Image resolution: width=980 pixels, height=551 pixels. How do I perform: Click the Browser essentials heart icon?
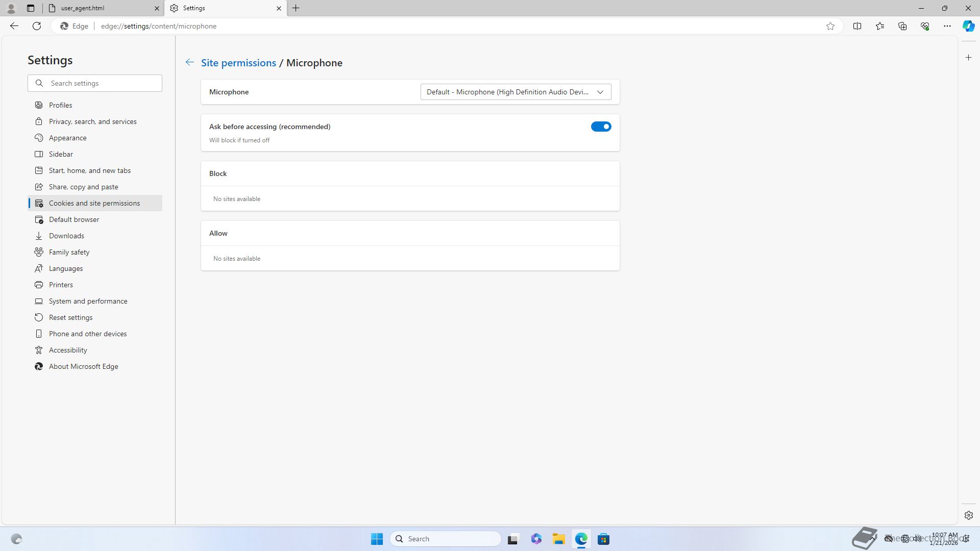pos(924,26)
